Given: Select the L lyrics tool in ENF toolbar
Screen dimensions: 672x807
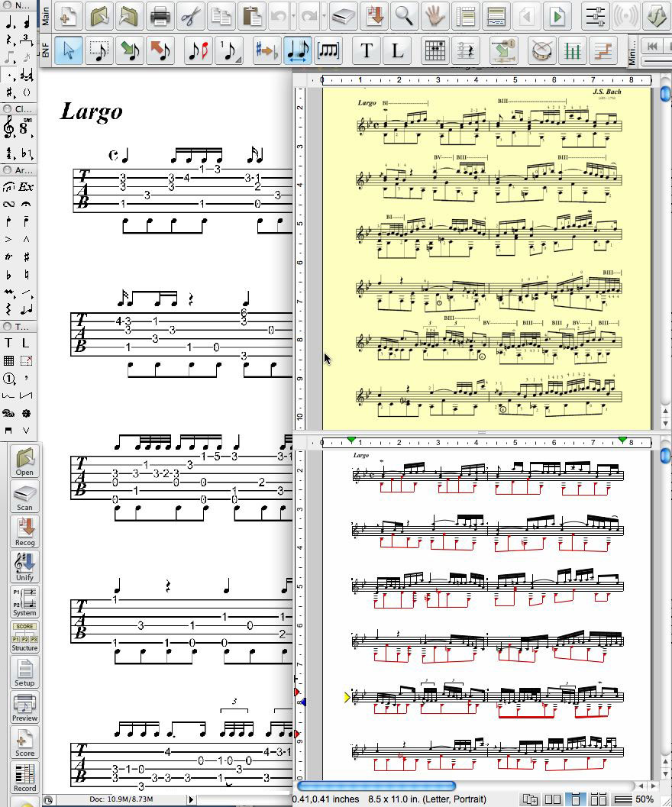Looking at the screenshot, I should pos(398,50).
